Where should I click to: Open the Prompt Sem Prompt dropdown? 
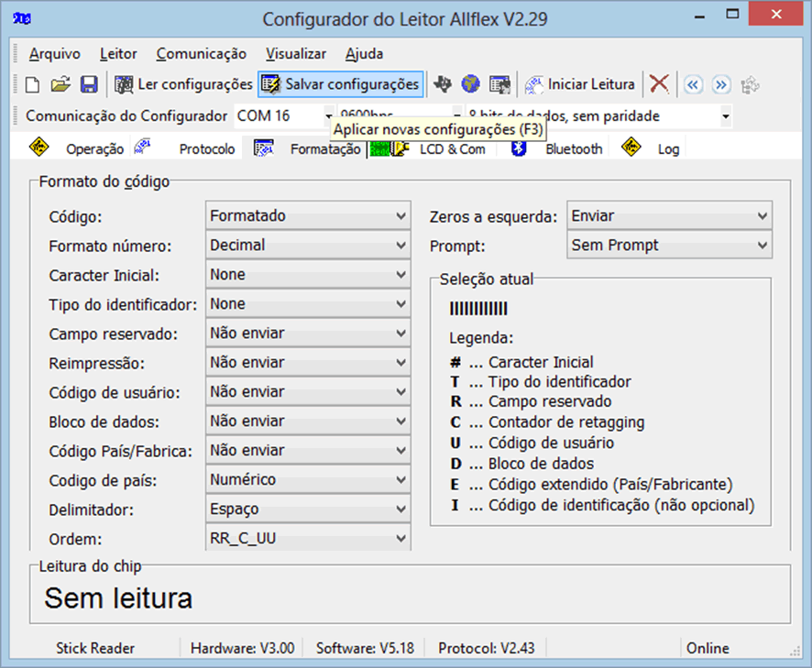(x=670, y=246)
